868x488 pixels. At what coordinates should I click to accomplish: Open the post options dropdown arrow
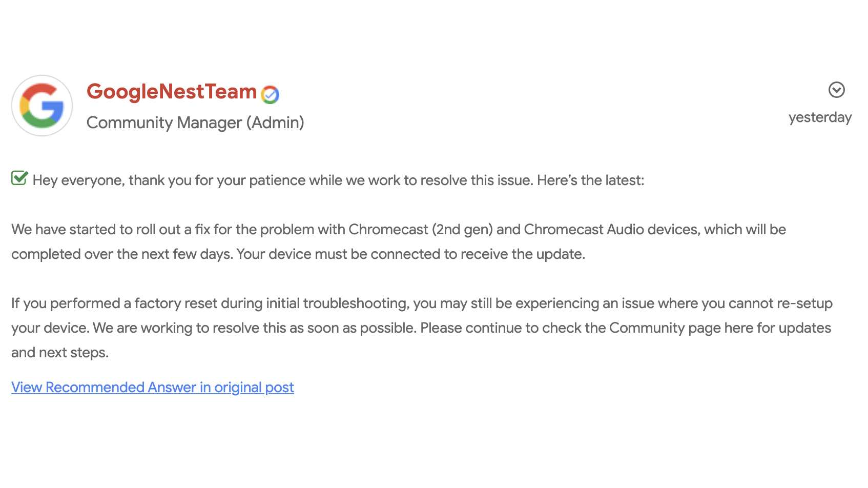click(836, 90)
